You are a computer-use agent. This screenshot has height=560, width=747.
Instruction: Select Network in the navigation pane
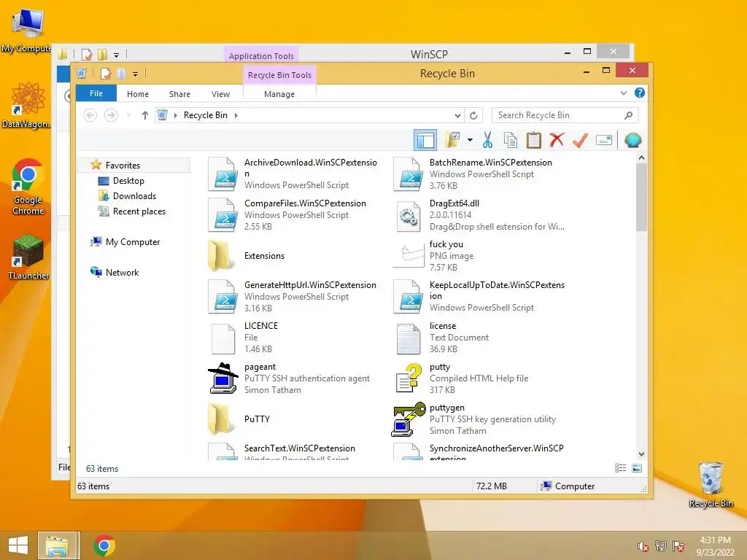tap(122, 273)
